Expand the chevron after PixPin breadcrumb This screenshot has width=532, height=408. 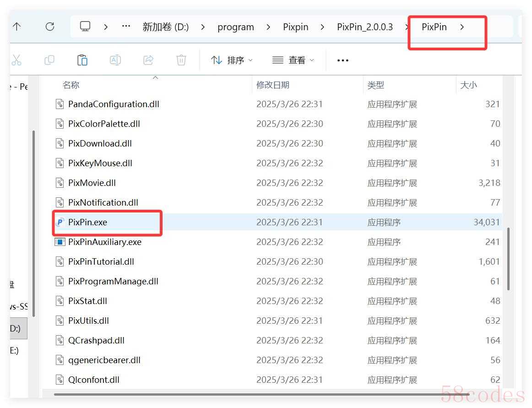[x=462, y=27]
